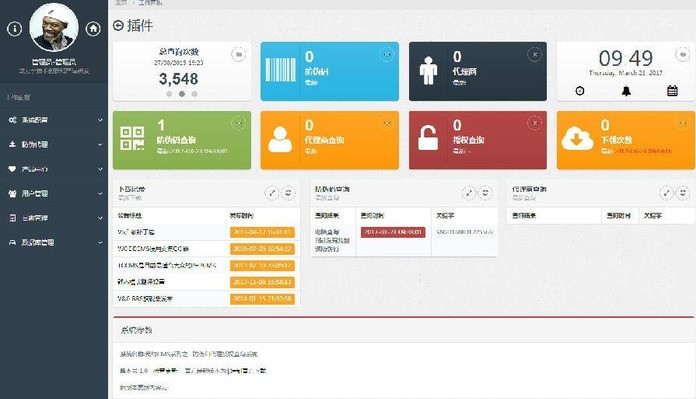Click the drive icon in the sidebar
Viewport: 696px width, 399px height.
12,242
